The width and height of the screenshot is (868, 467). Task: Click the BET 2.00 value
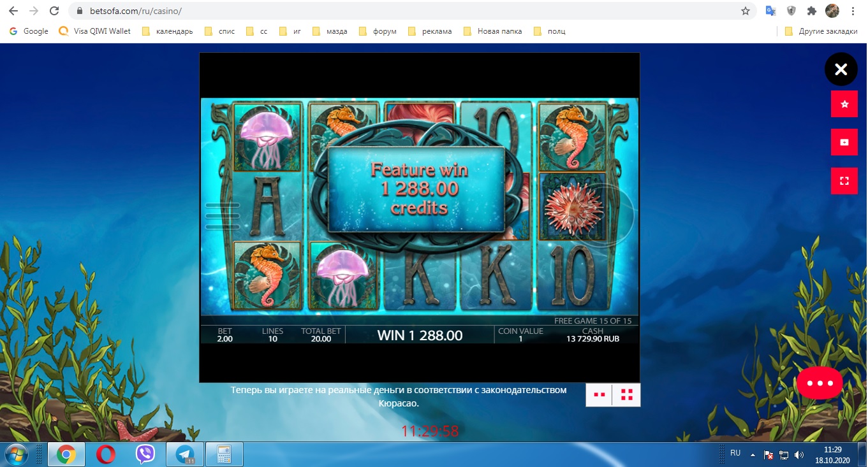click(x=224, y=335)
